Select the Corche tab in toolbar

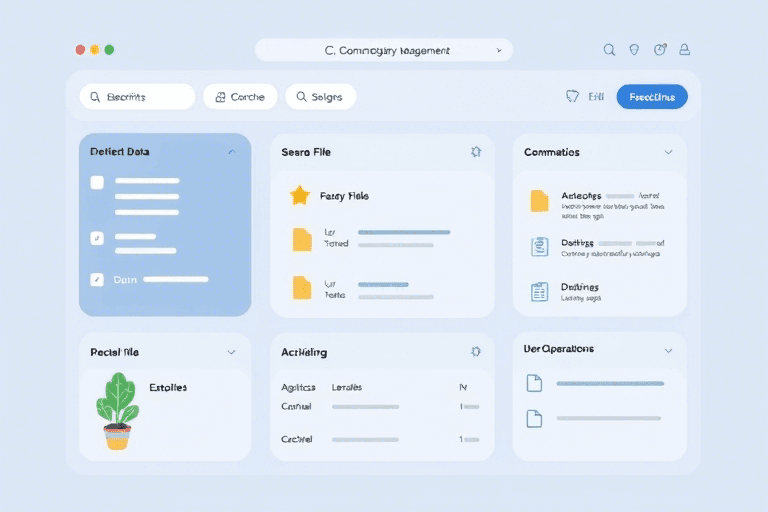tap(240, 97)
